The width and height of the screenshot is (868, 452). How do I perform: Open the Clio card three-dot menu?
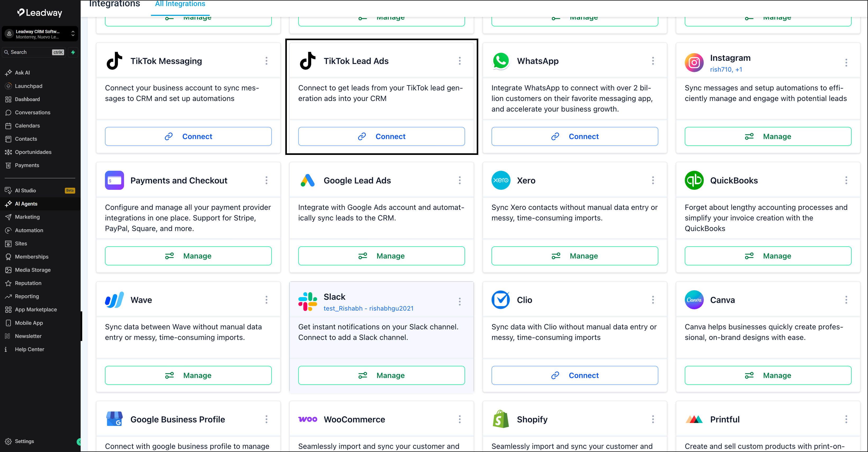(x=653, y=300)
